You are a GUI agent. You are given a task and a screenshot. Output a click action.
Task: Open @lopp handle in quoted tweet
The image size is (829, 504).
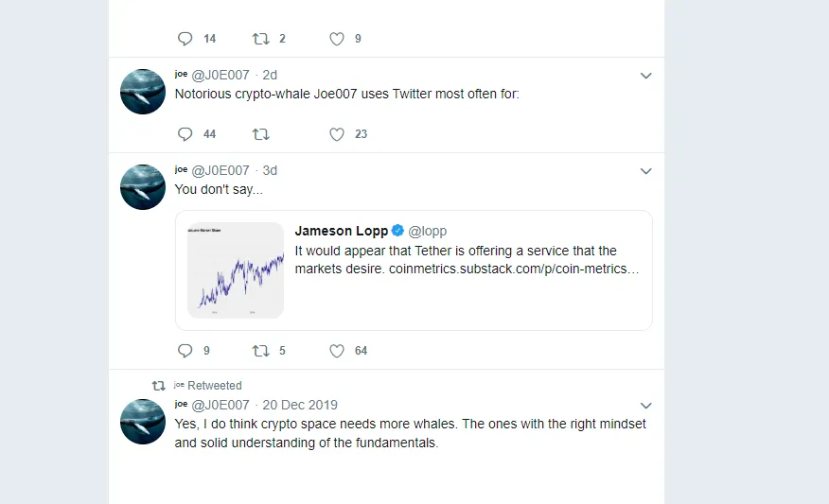[427, 231]
